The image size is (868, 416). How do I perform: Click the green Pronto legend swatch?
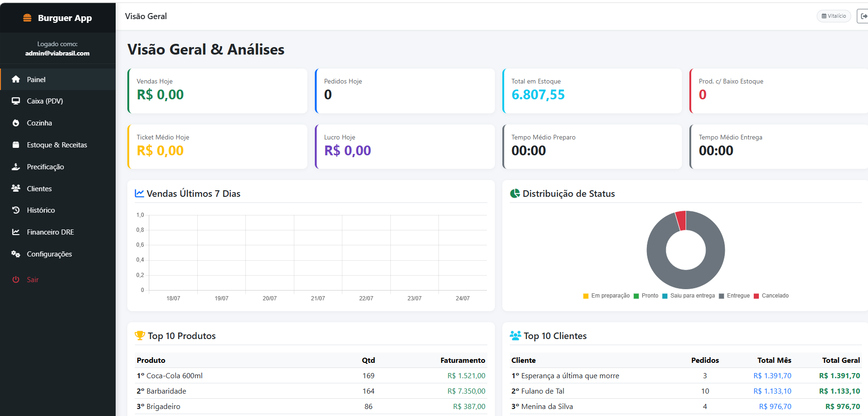click(636, 296)
